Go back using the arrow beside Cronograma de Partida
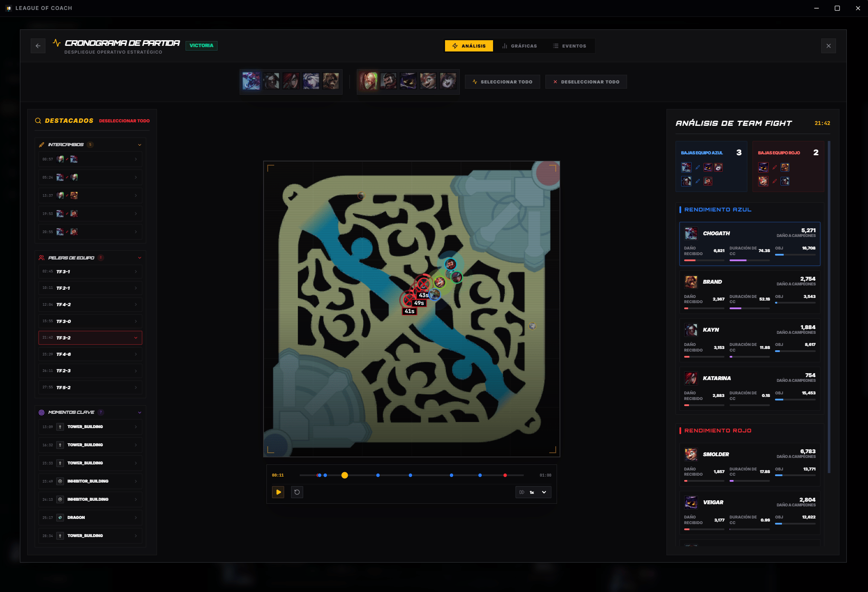The width and height of the screenshot is (868, 592). point(38,46)
